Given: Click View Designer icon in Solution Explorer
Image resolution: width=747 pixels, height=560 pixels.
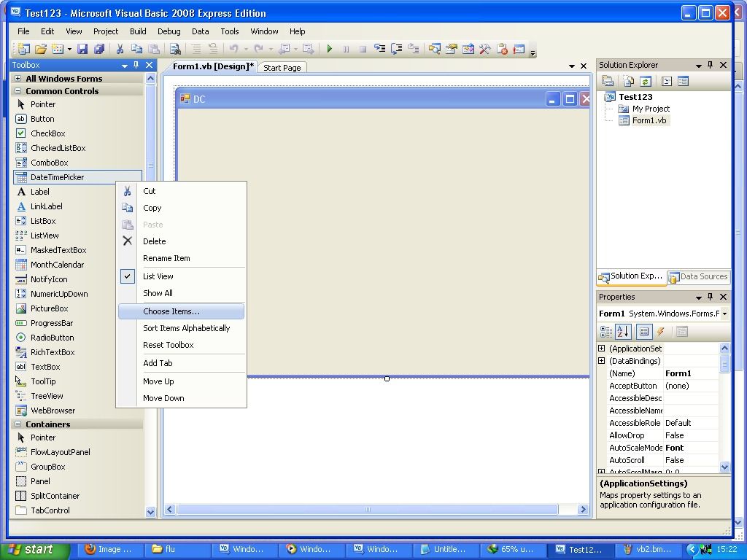Looking at the screenshot, I should point(683,82).
